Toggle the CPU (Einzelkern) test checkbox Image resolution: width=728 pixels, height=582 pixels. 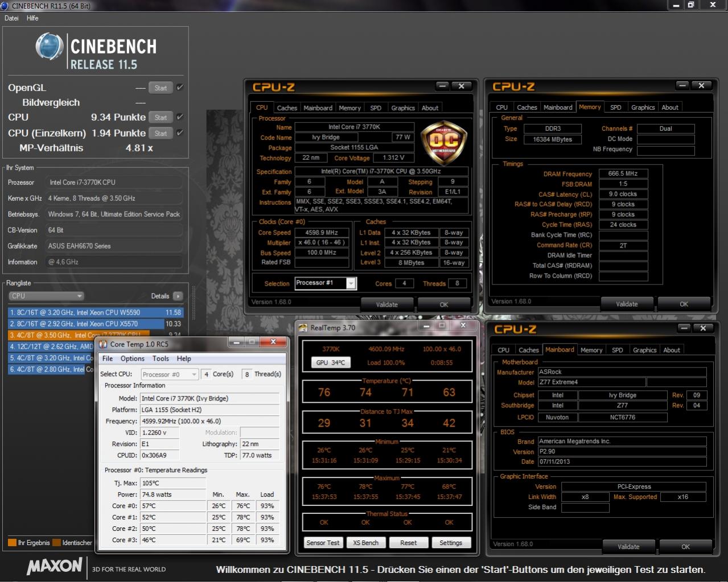[x=180, y=133]
